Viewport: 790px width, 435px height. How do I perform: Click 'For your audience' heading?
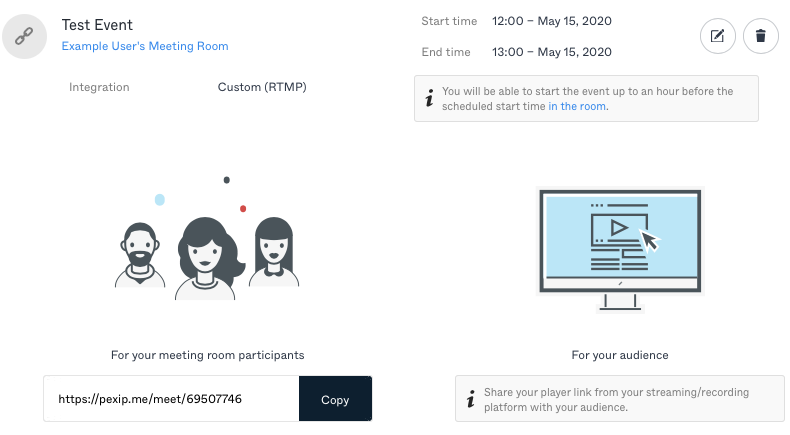619,355
